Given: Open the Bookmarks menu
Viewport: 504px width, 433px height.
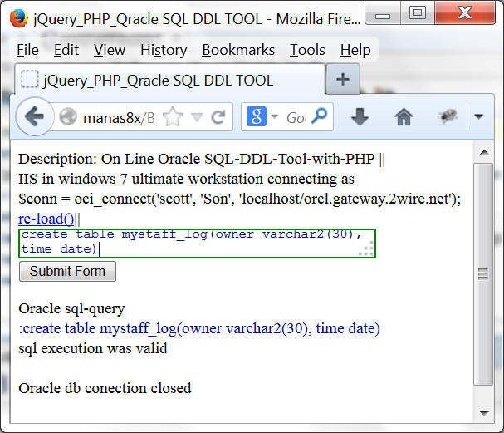Looking at the screenshot, I should [x=238, y=50].
